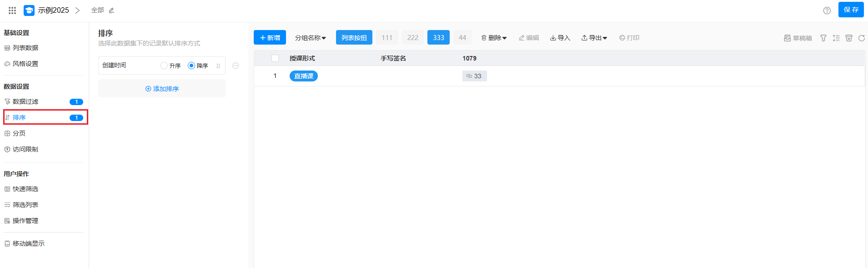This screenshot has width=868, height=268.
Task: Click the 添加排序 button
Action: click(162, 89)
